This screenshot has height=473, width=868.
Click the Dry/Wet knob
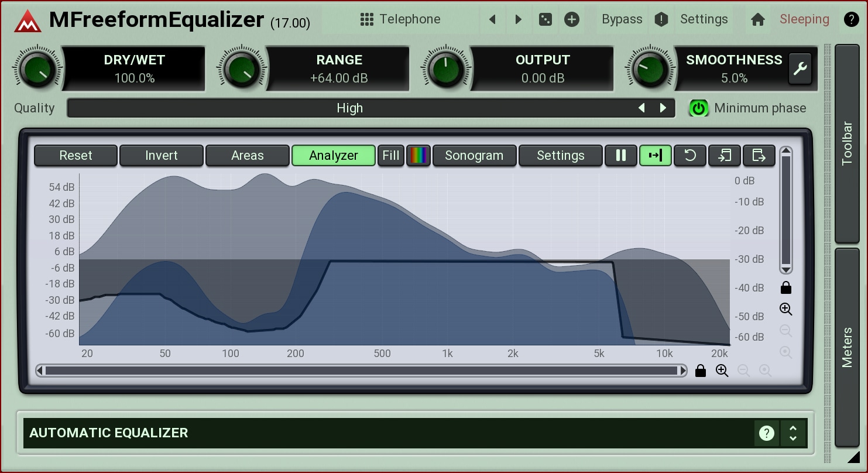36,69
